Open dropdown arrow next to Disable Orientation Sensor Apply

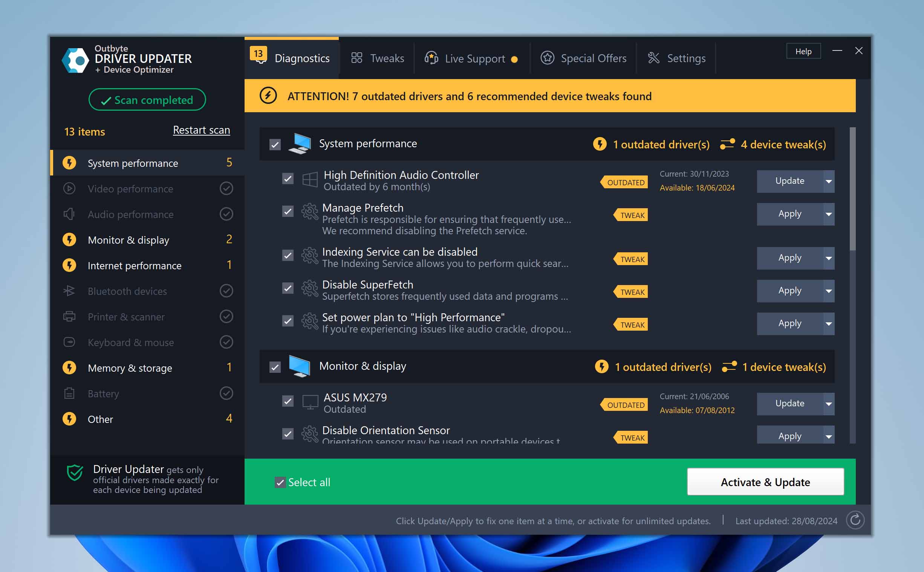[x=829, y=435]
